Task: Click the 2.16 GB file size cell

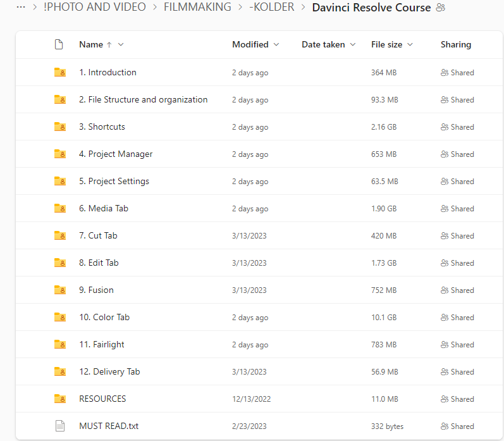Action: pos(384,127)
